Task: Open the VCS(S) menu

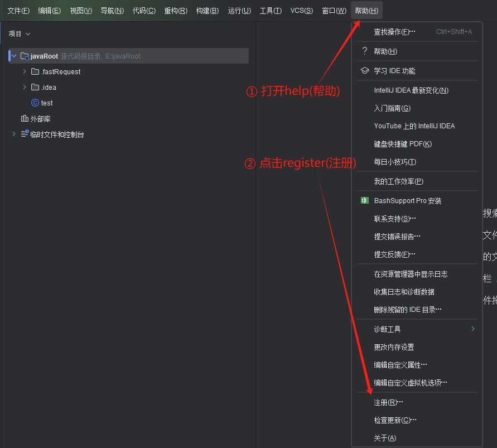Action: pos(301,11)
